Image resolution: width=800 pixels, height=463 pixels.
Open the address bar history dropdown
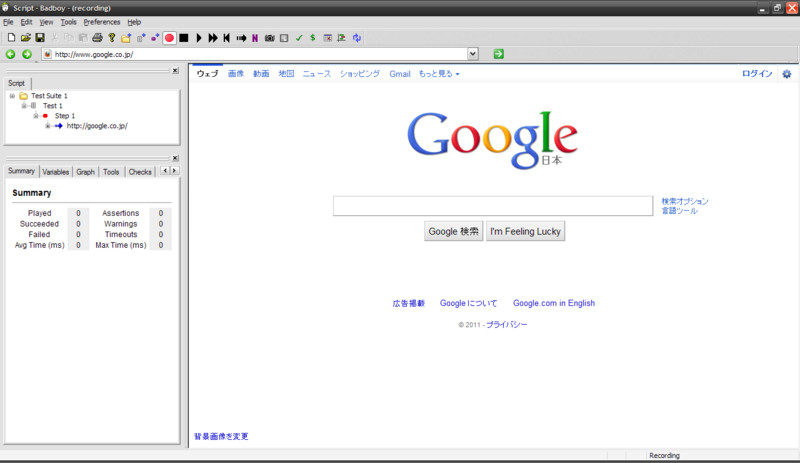click(x=473, y=54)
